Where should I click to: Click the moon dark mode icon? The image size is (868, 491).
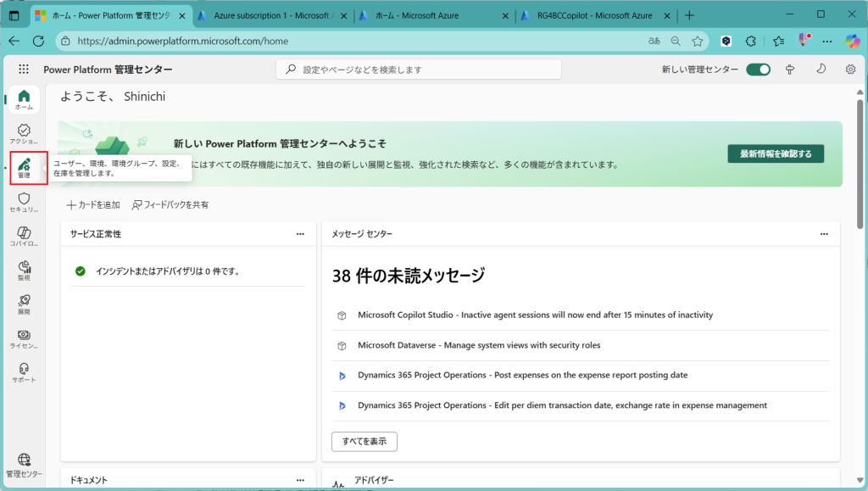pos(821,70)
